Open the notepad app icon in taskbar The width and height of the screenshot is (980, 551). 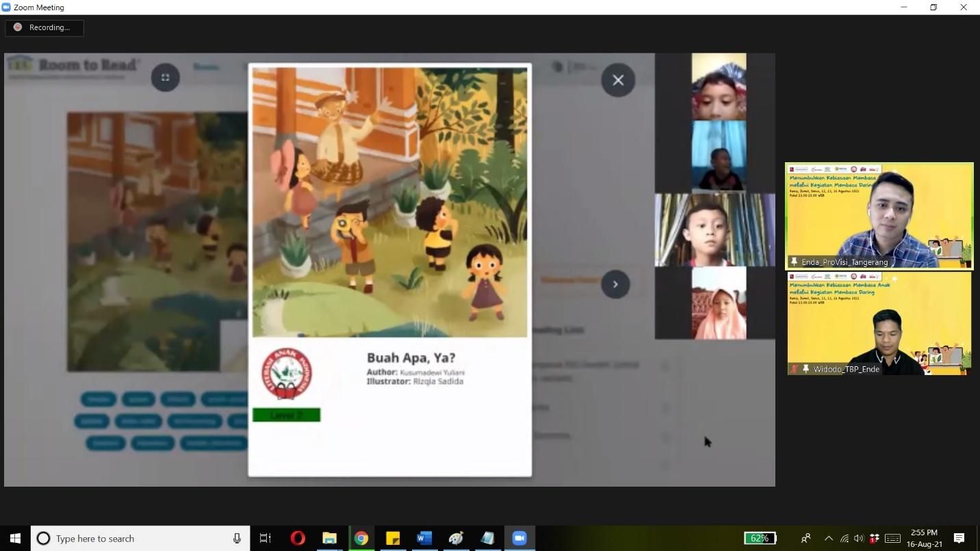[x=487, y=539]
